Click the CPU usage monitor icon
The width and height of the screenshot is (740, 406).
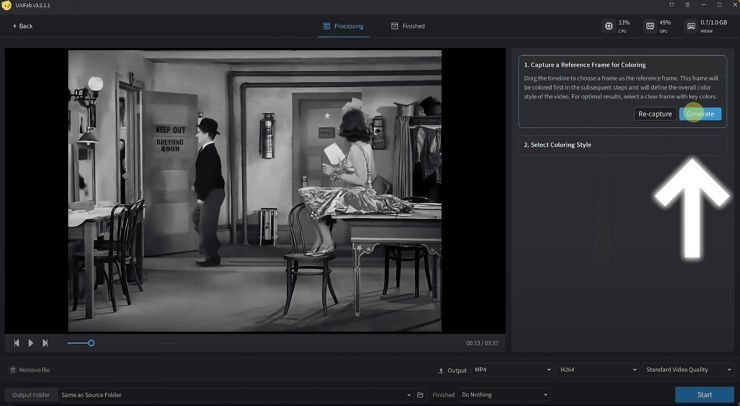point(609,26)
